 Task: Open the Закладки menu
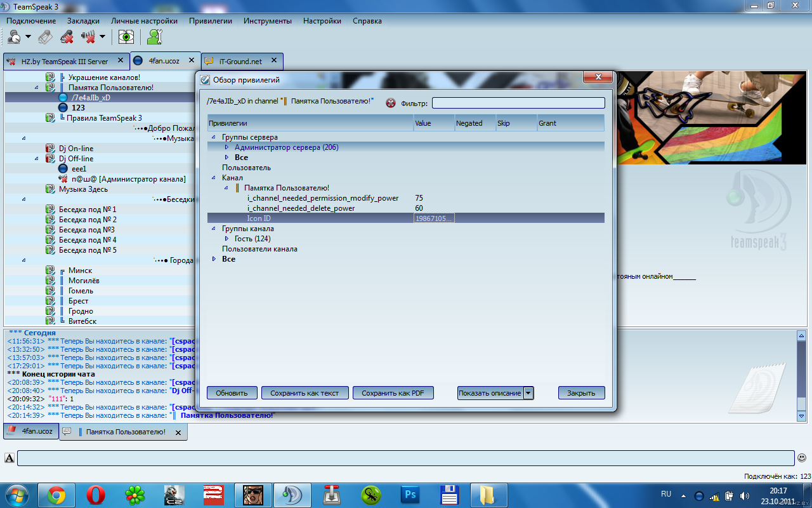tap(83, 20)
